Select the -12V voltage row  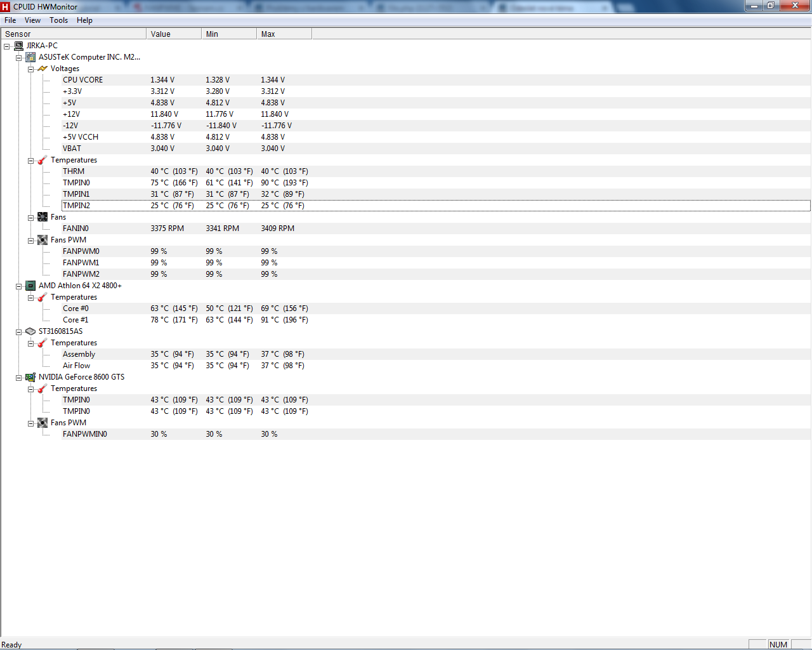(x=436, y=126)
